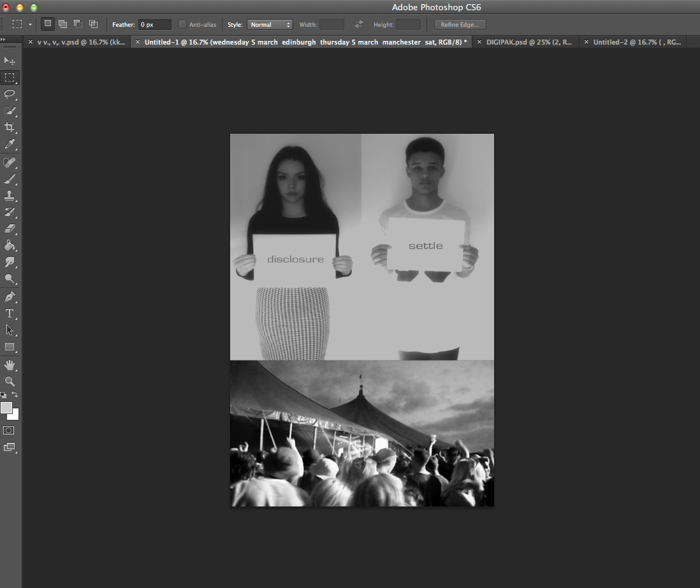Screen dimensions: 700x588
Task: Select the Rectangular Marquee tool in the toolbox
Action: point(10,78)
